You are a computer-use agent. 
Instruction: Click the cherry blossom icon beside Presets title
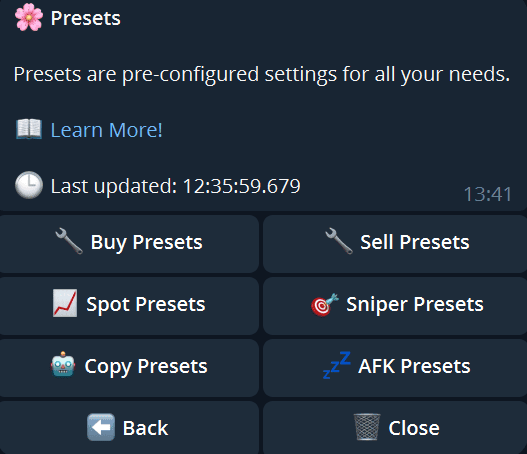point(29,17)
